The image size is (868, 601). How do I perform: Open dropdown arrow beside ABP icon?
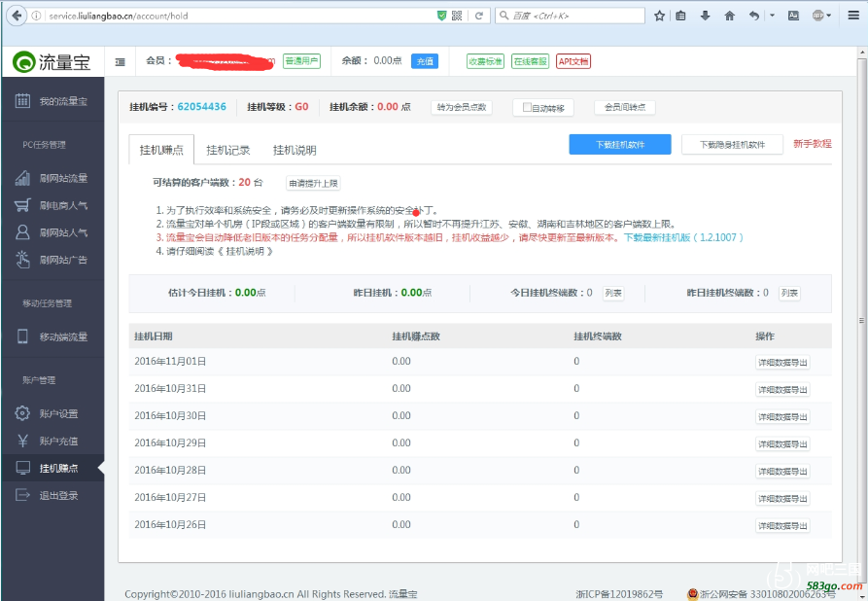829,16
